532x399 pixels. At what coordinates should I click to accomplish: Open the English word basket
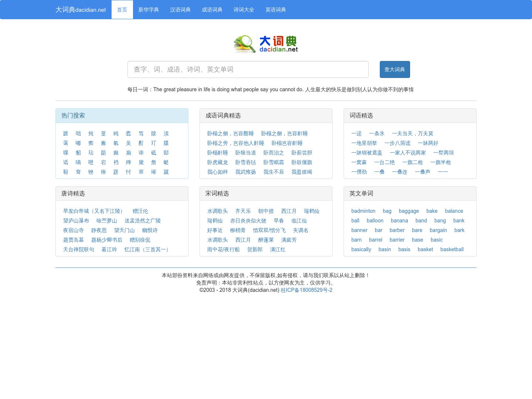426,249
